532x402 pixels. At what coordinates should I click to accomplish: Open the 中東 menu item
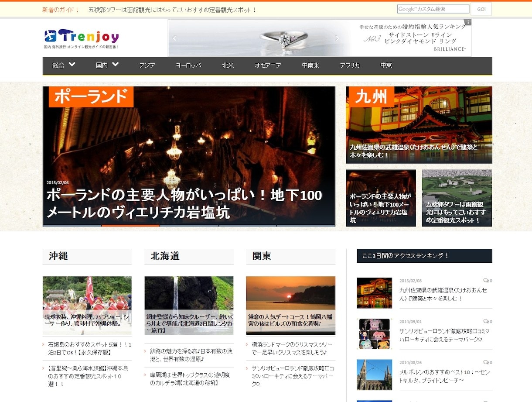386,65
